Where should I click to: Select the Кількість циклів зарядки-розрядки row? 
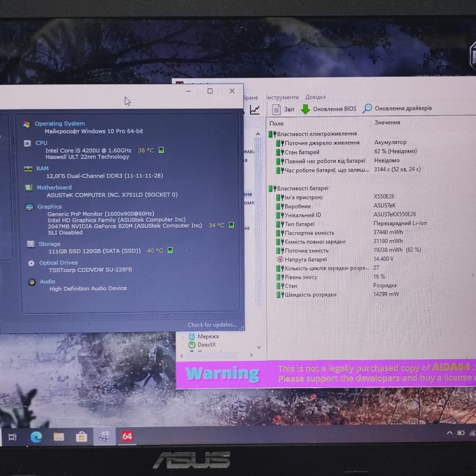328,268
